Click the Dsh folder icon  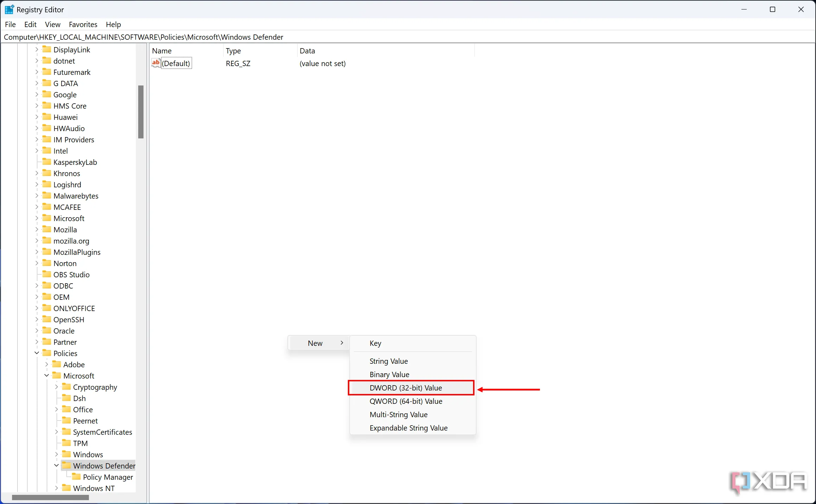click(66, 398)
